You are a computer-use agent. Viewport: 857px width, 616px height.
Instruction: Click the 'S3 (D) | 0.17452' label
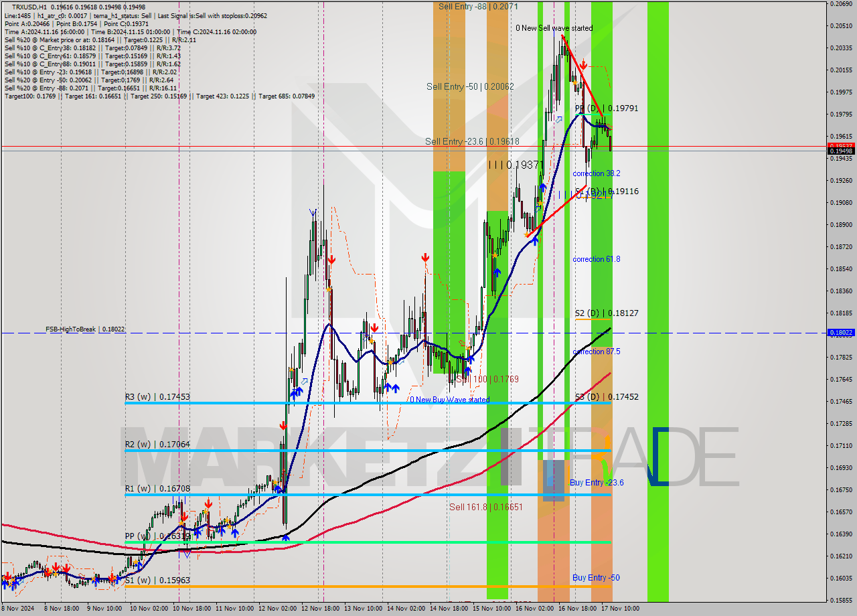(607, 396)
